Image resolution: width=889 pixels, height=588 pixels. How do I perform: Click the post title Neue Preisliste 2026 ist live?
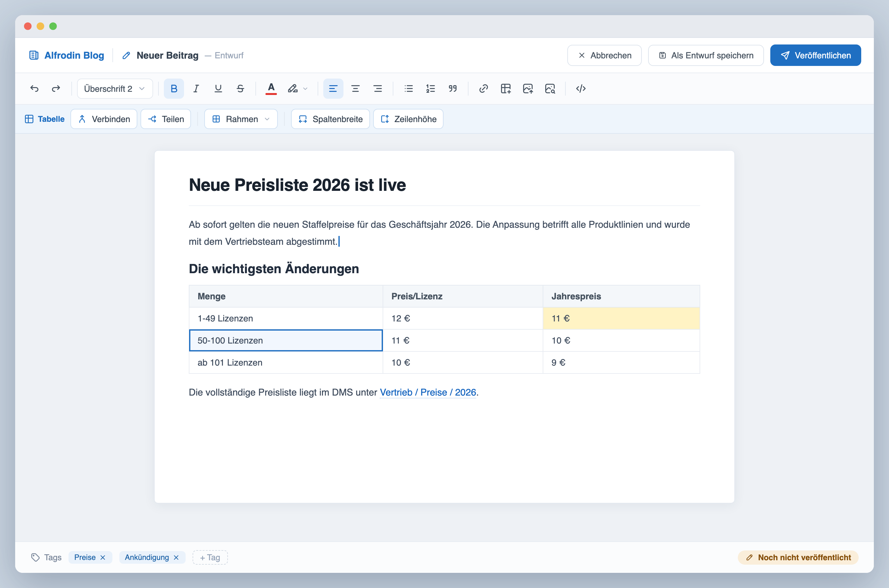point(297,185)
